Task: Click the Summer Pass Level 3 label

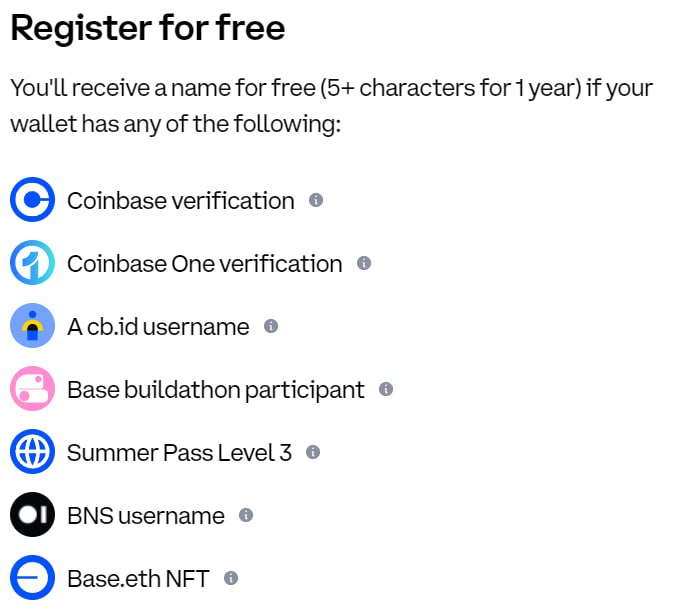Action: point(180,452)
